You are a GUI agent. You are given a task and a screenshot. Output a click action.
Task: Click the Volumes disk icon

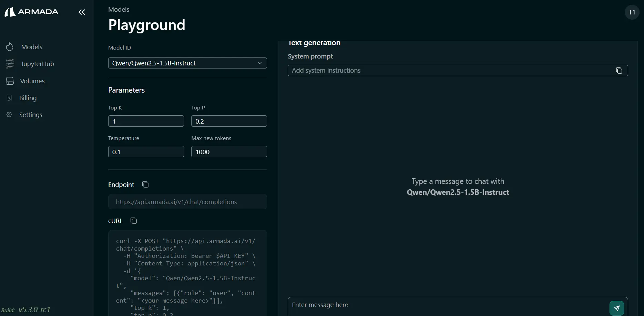point(10,81)
